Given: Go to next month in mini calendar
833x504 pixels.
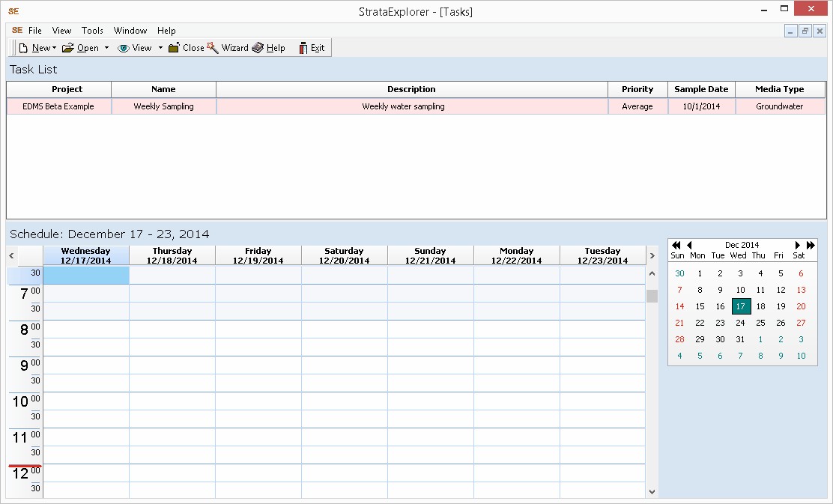Looking at the screenshot, I should pyautogui.click(x=798, y=245).
